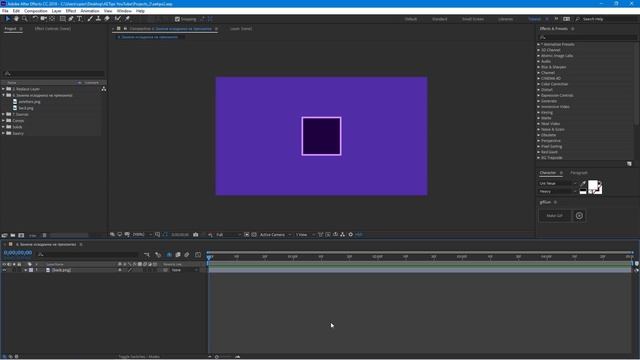Open the Active Camera dropdown
Image resolution: width=640 pixels, height=360 pixels.
click(276, 235)
